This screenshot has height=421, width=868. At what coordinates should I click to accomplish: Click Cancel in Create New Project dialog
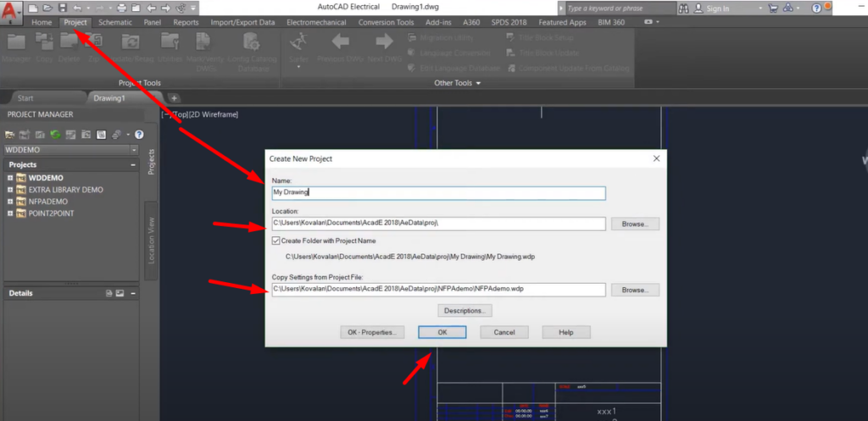(x=504, y=333)
